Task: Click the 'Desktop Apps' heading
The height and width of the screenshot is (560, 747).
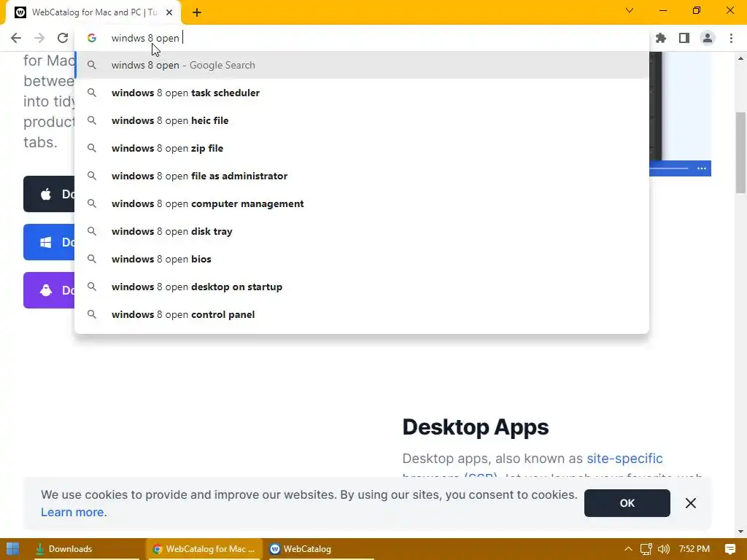Action: (x=476, y=427)
